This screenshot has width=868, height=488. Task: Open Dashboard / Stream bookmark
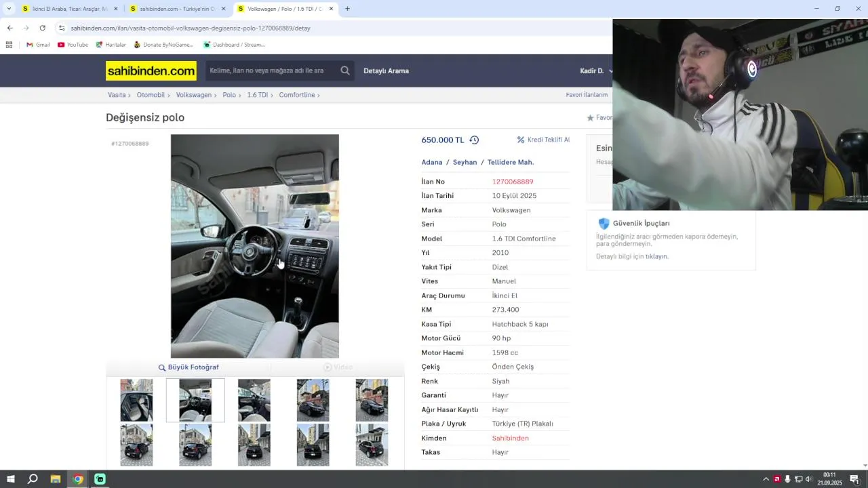pos(234,45)
